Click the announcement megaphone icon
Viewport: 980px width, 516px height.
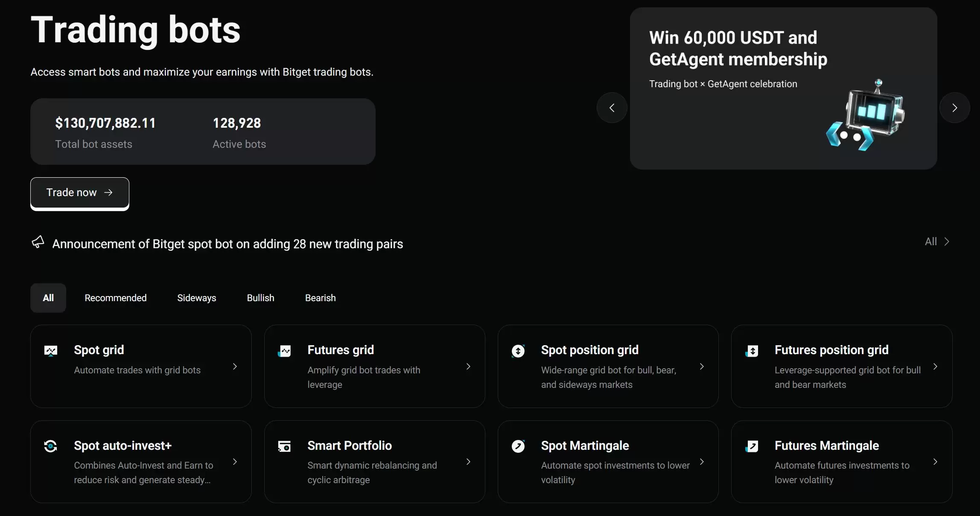pyautogui.click(x=38, y=242)
